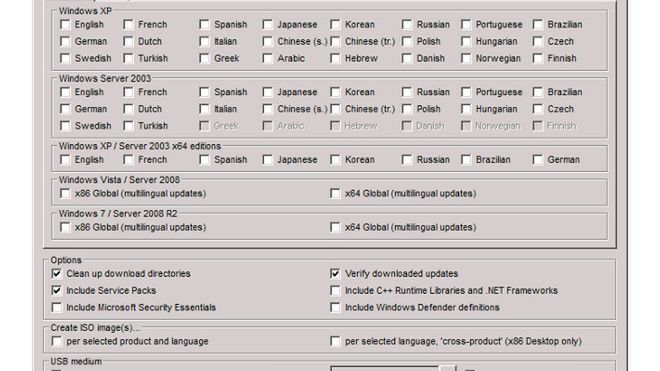Select Italian under Windows Server 2003
Image resolution: width=660 pixels, height=371 pixels.
pos(205,109)
